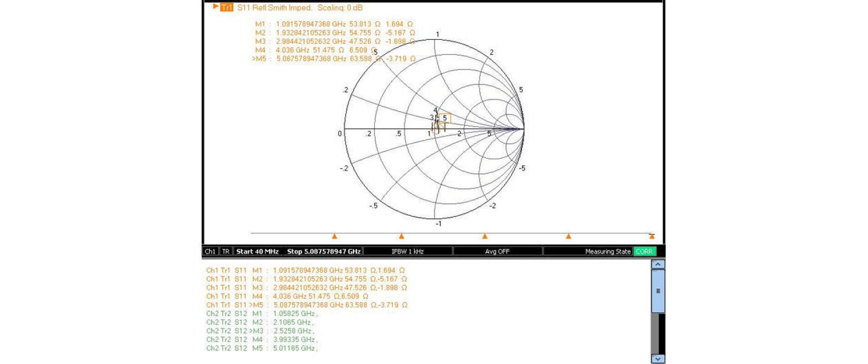The image size is (868, 364).
Task: Select list row Ch1 Tr1 S11 M3
Action: [307, 288]
